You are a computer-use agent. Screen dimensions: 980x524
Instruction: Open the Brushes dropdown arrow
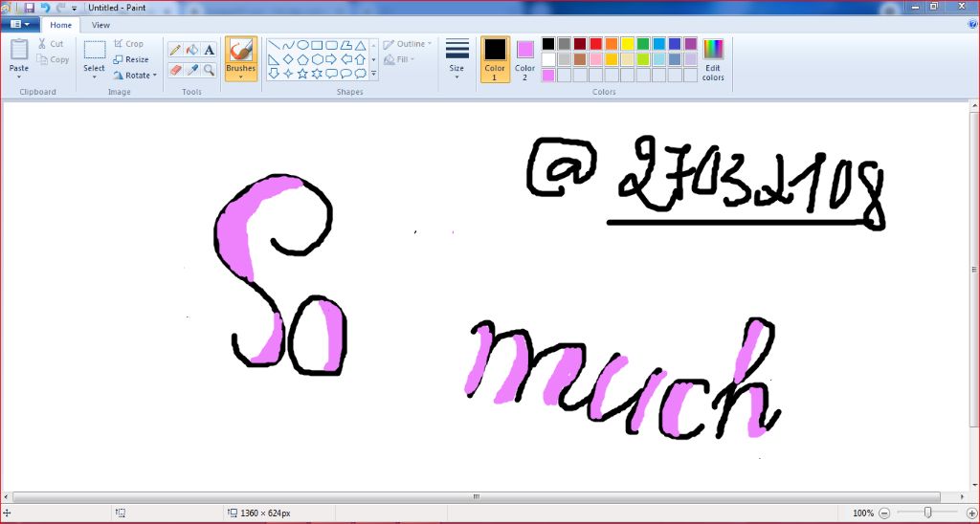(x=240, y=76)
